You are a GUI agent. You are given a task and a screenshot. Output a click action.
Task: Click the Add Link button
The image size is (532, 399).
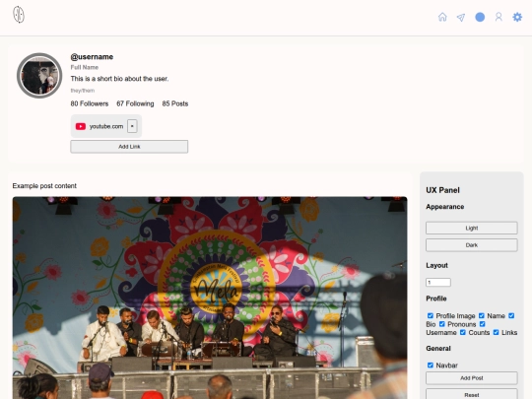tap(129, 147)
